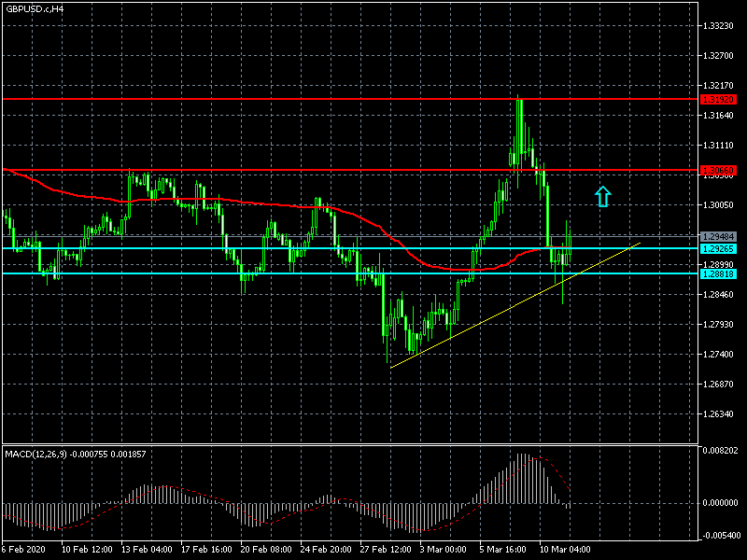The height and width of the screenshot is (560, 747).
Task: Click the cyan 1.29265 price label
Action: (x=718, y=248)
